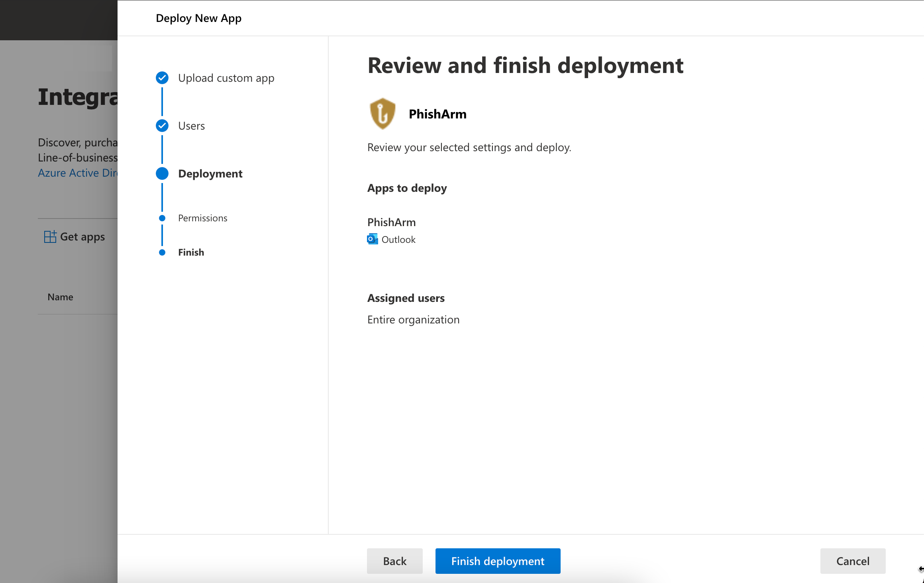Click the PhishArm app name heading

coord(437,114)
